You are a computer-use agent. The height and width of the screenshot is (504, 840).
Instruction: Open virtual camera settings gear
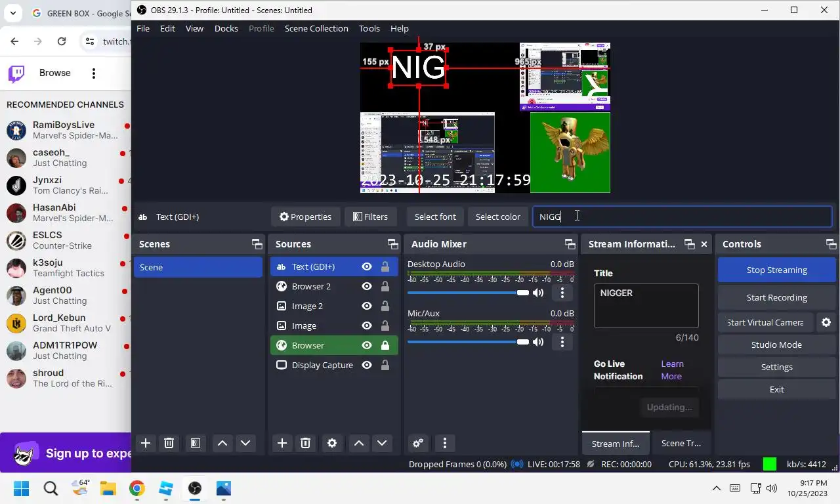click(x=826, y=322)
